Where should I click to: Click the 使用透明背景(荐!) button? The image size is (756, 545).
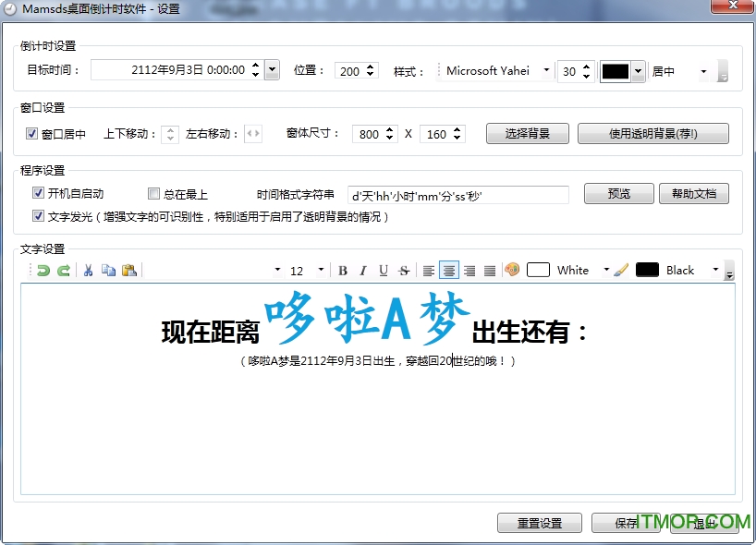(653, 133)
